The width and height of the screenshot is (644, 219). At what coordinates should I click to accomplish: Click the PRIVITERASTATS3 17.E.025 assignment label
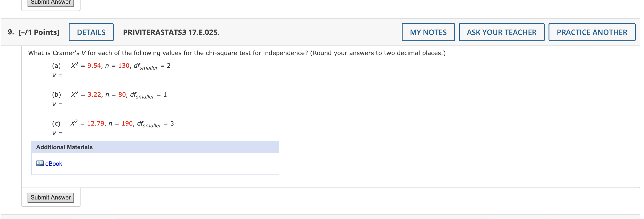tap(171, 32)
